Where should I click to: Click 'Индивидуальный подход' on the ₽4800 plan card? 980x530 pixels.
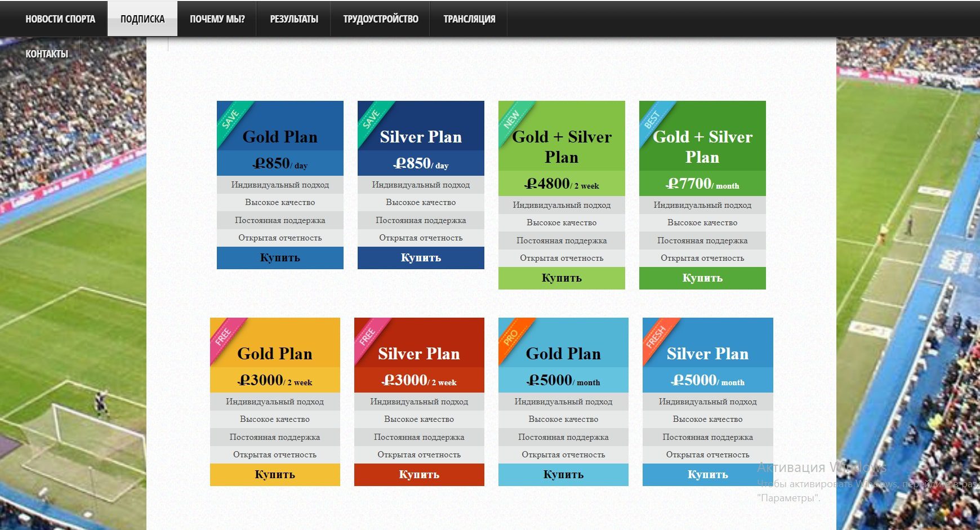click(562, 205)
